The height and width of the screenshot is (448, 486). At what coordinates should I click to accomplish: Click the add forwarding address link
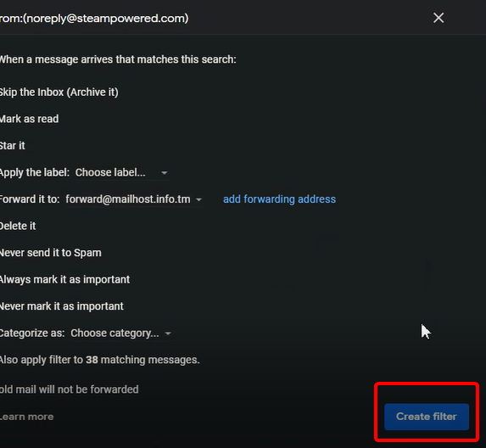(279, 199)
